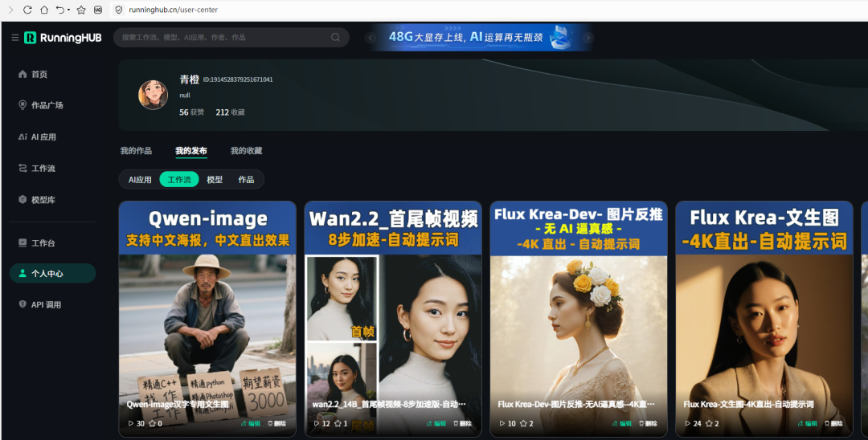Click the magnifier search icon

pyautogui.click(x=335, y=37)
